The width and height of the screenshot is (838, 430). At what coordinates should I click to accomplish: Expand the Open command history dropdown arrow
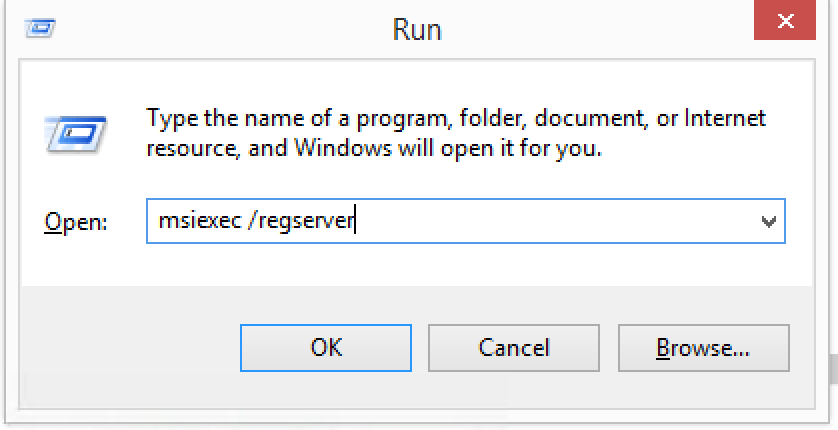(x=768, y=221)
